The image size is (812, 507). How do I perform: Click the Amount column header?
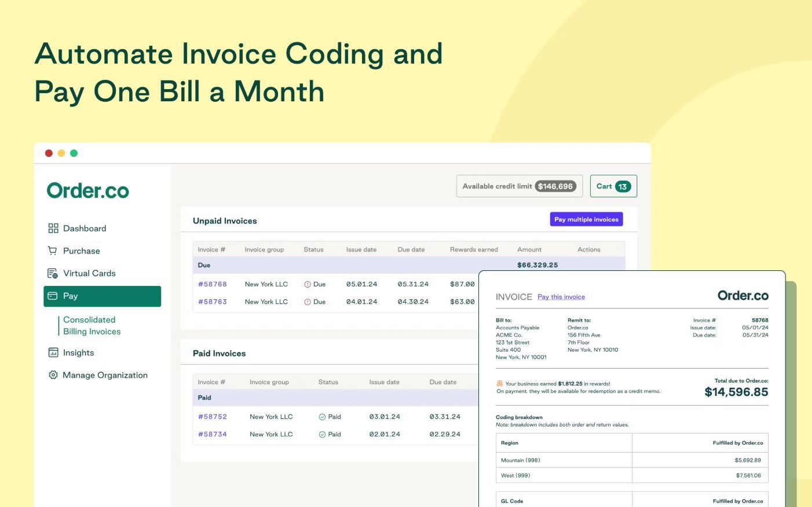[529, 249]
